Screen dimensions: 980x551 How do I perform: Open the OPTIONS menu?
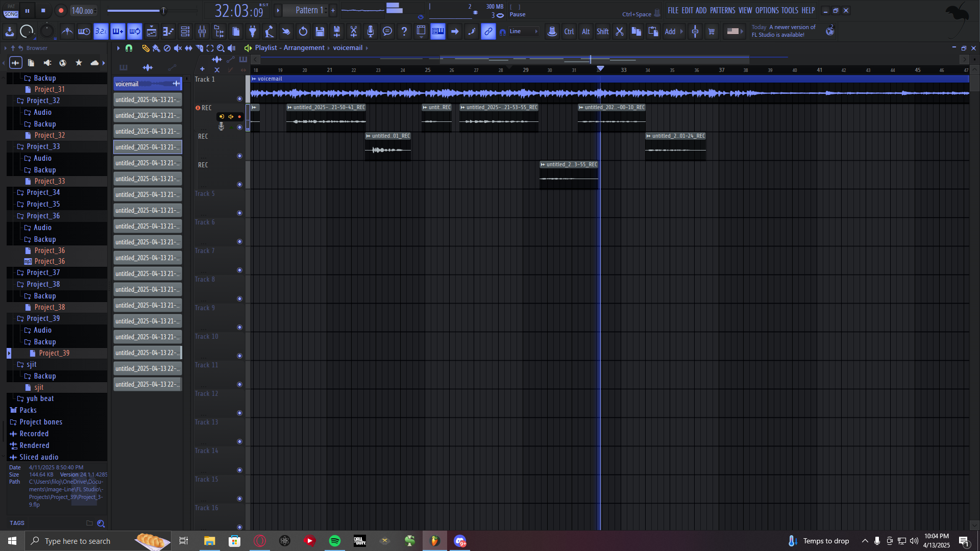767,10
